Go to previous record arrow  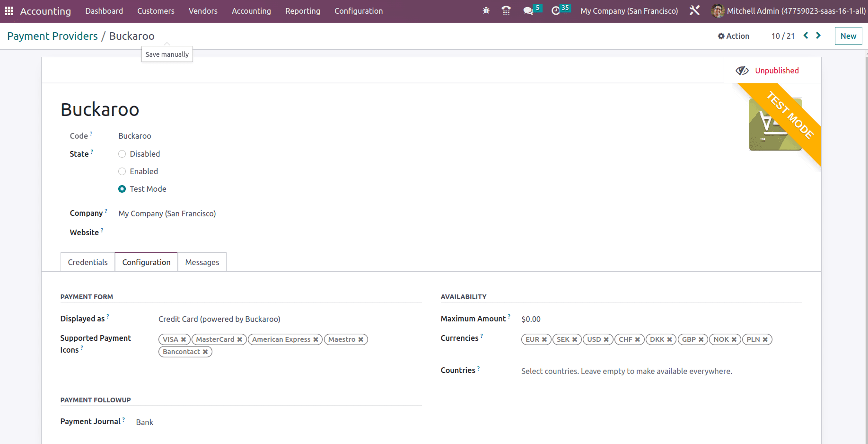[x=806, y=36]
